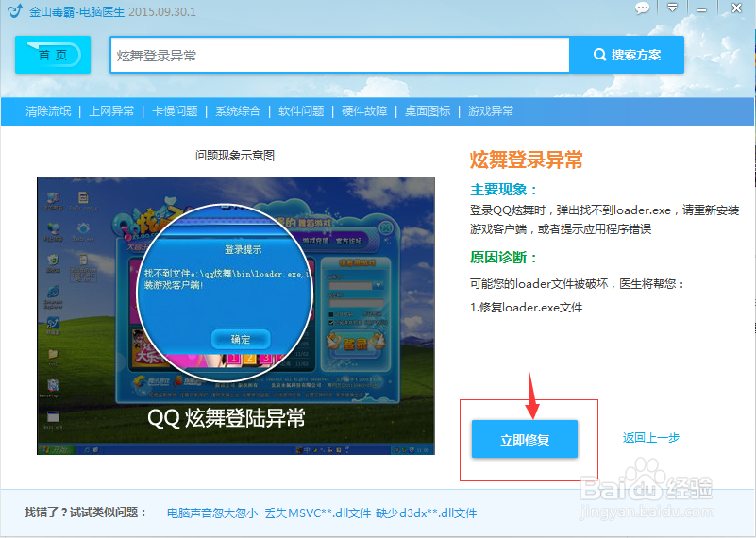Open the 卡慢问题 category
The height and width of the screenshot is (538, 756).
pos(175,111)
